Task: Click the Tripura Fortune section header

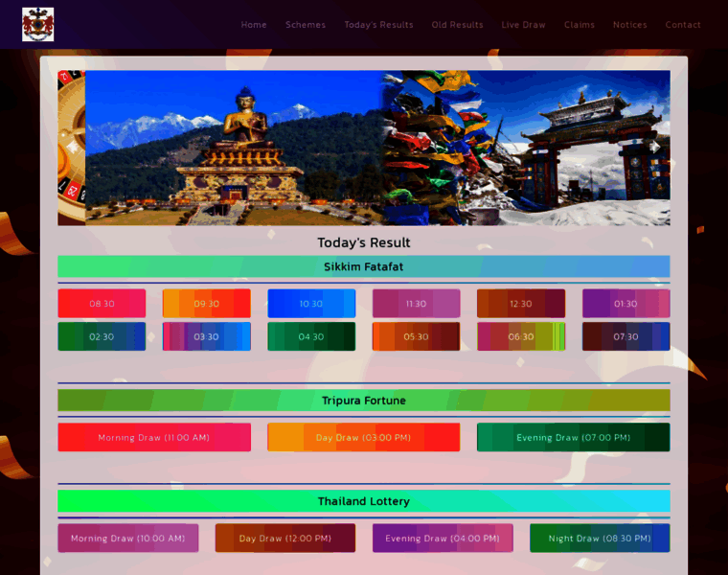Action: click(364, 401)
